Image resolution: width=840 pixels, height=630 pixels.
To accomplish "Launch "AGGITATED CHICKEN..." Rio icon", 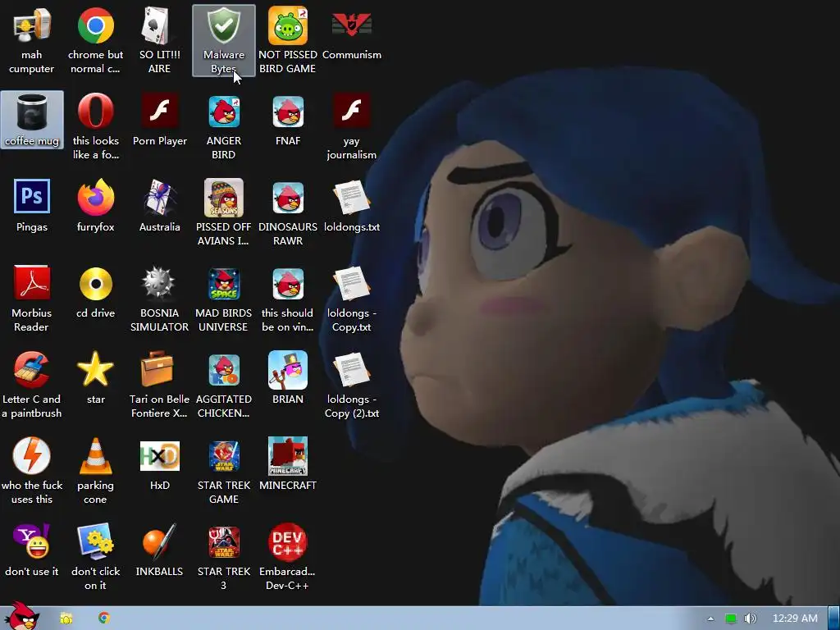I will pos(223,386).
